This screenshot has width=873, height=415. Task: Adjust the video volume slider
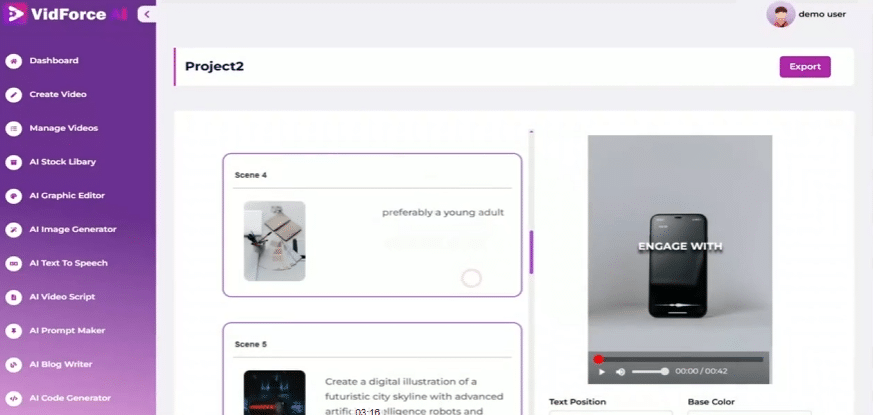coord(650,371)
